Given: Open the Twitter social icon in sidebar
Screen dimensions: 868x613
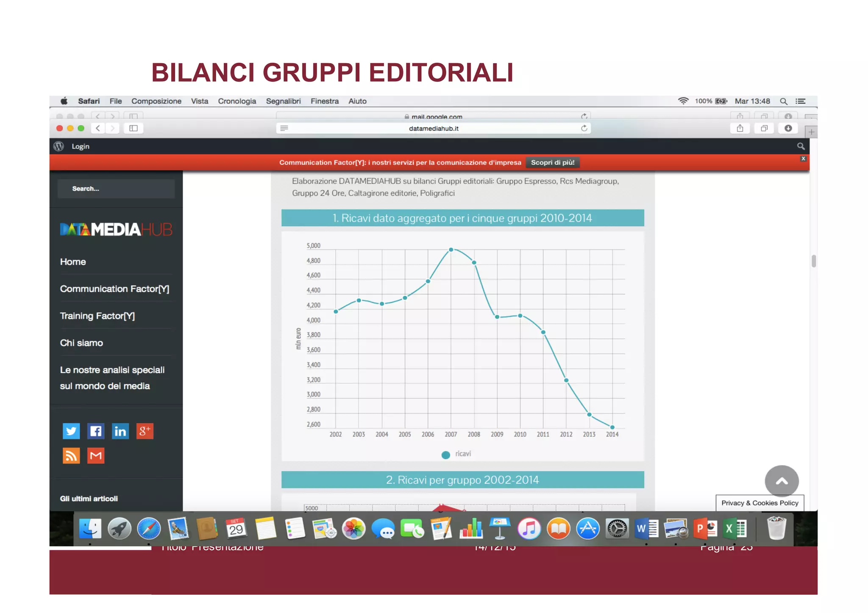Looking at the screenshot, I should click(71, 431).
